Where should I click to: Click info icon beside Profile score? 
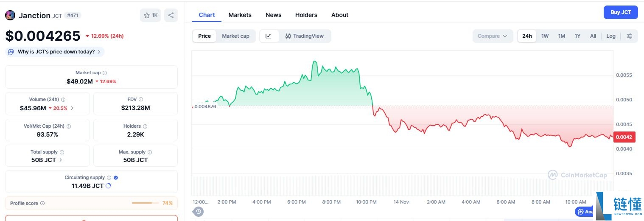pos(42,203)
